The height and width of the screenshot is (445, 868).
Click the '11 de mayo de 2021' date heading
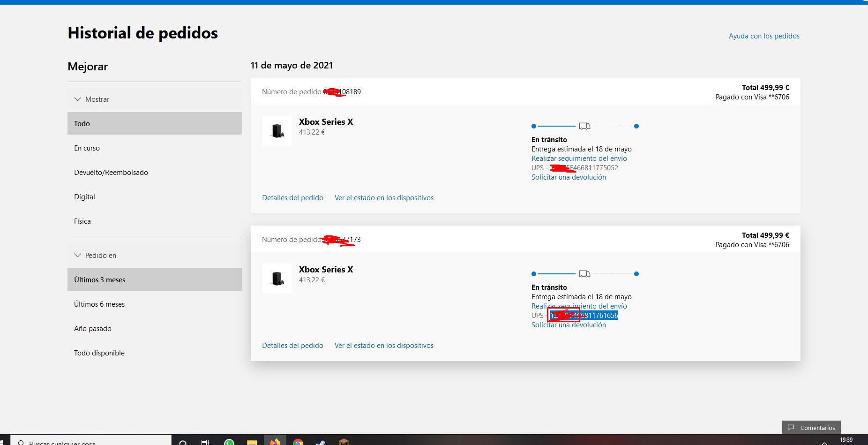click(x=292, y=65)
